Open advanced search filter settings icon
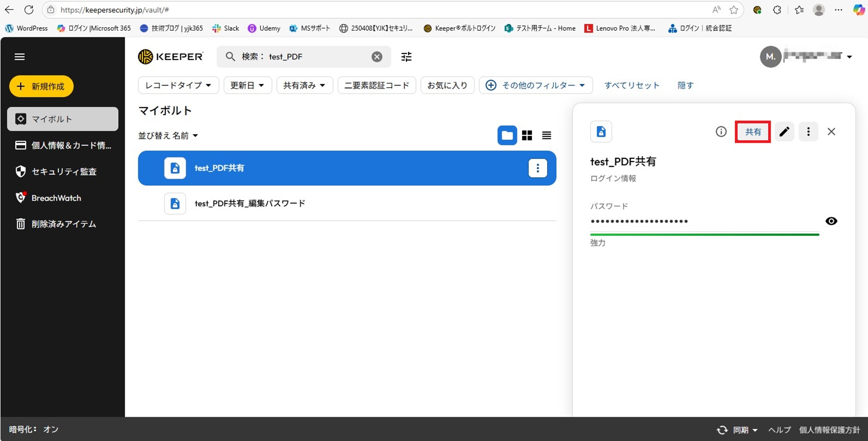868x441 pixels. click(x=406, y=57)
